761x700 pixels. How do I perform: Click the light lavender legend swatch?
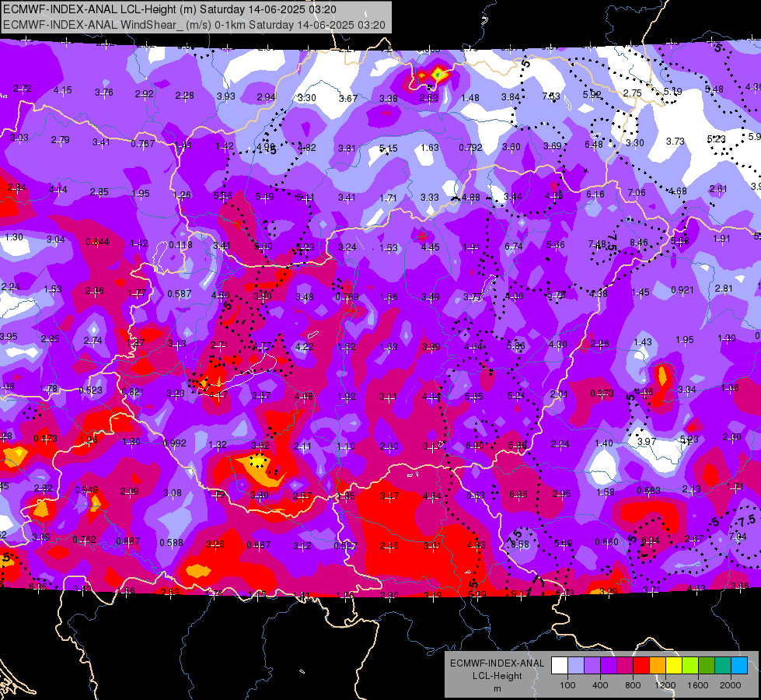(576, 666)
